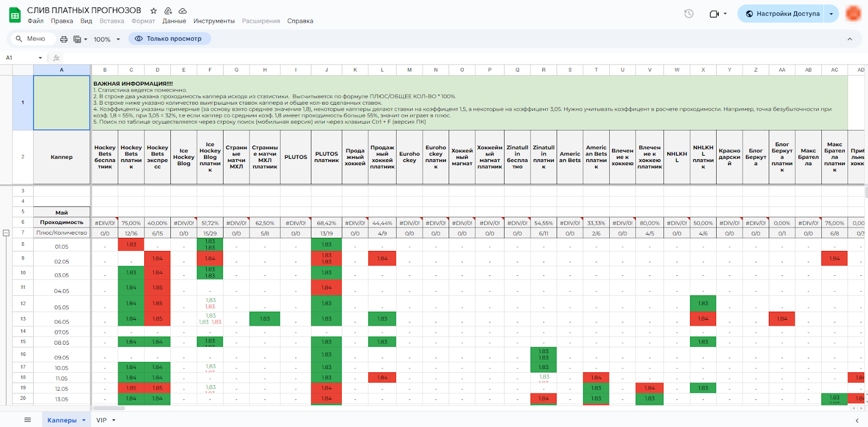Open the VIP sheet tab dropdown arrow
The height and width of the screenshot is (427, 868).
coord(114,420)
